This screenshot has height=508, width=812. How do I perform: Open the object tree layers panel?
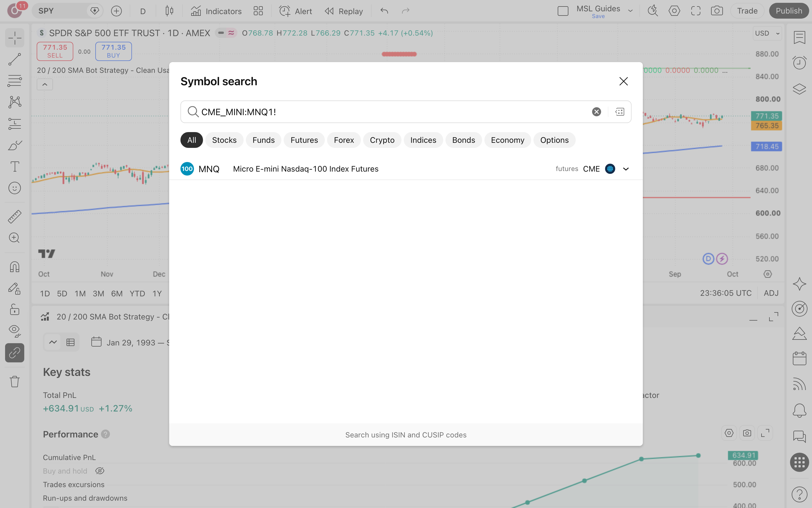[800, 89]
